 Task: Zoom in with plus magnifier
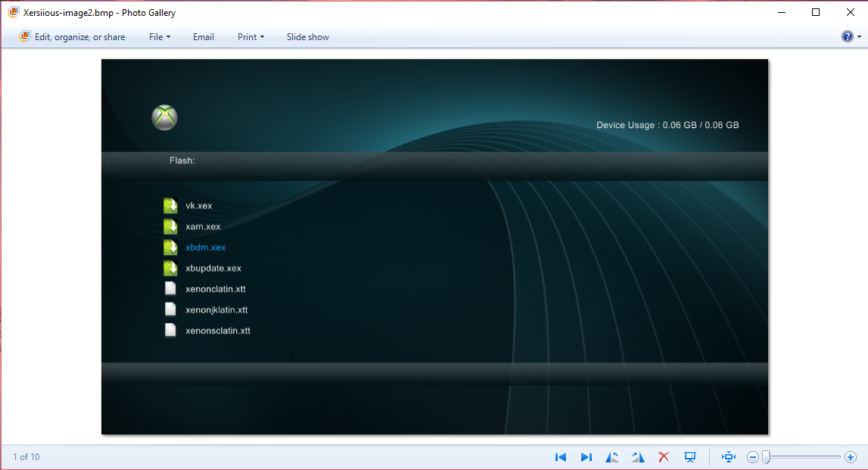point(851,457)
